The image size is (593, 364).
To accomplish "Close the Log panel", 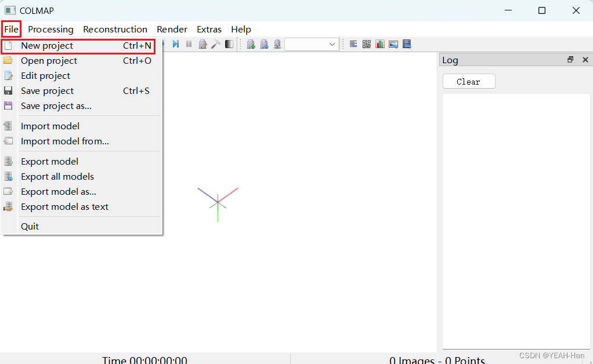I will point(585,60).
